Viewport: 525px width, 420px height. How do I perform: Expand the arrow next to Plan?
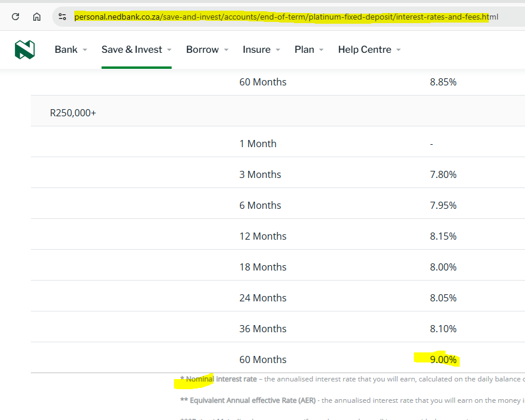click(x=321, y=50)
